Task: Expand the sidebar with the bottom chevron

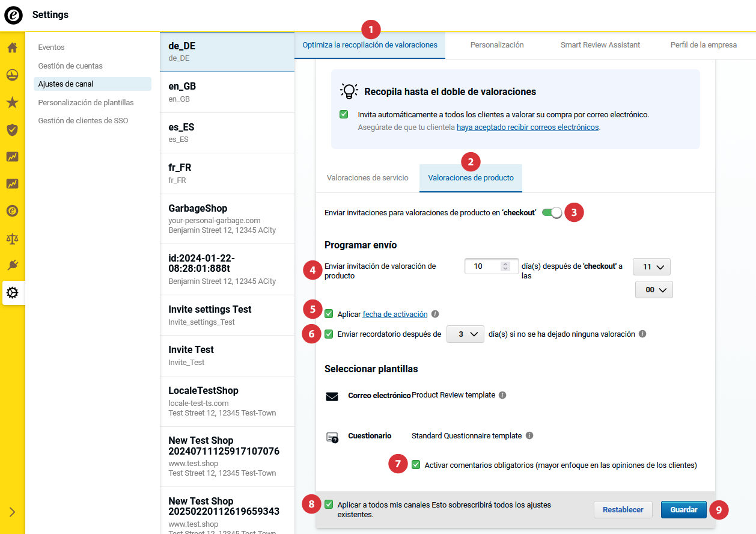Action: point(12,512)
